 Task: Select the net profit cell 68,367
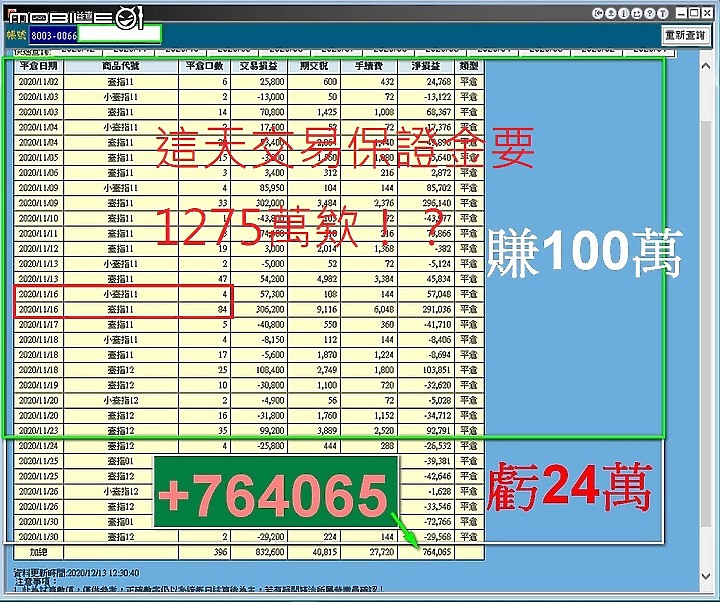coord(426,112)
